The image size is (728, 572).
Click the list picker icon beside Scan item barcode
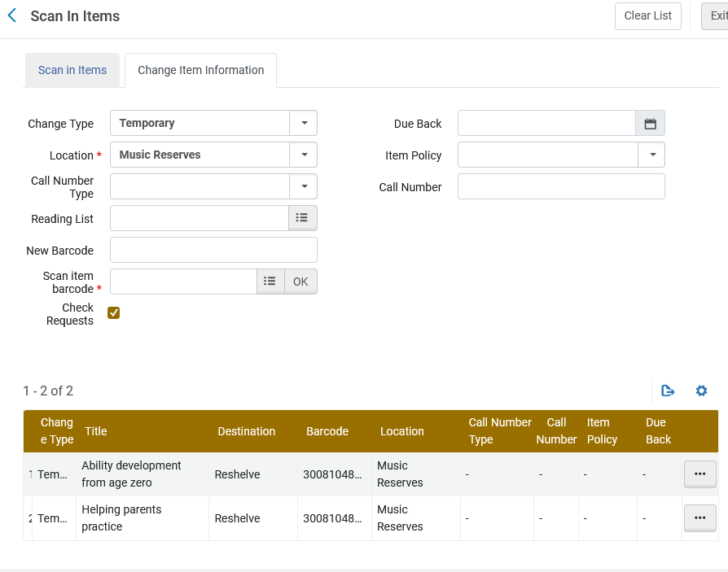[x=270, y=281]
